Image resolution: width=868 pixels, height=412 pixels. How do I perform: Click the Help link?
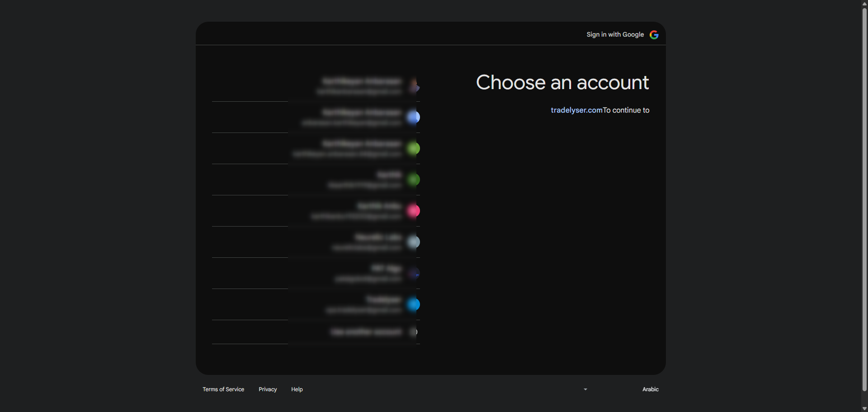(297, 389)
